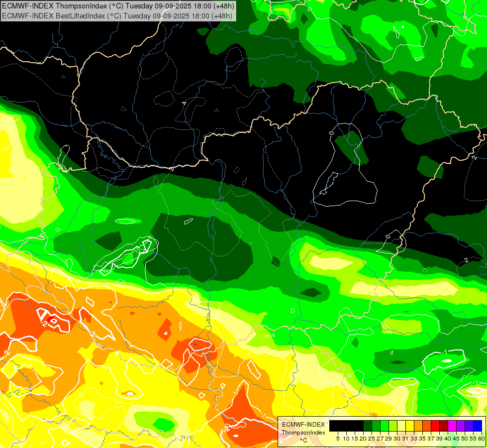Click the legend scale value '55'
Viewport: 487px width, 448px height.
point(473,439)
